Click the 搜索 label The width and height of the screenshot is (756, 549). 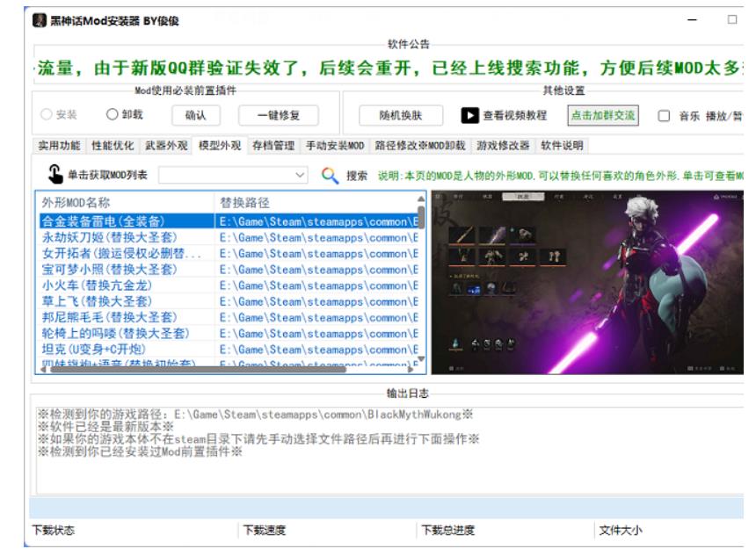(357, 176)
